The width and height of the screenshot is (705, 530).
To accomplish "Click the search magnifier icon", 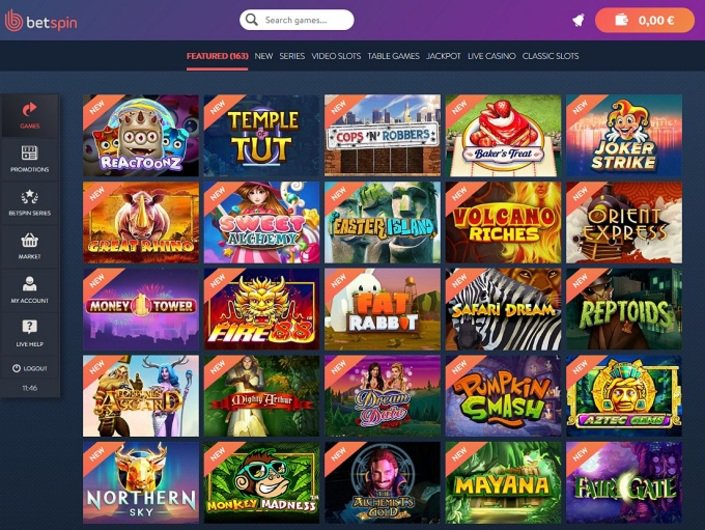I will pos(252,20).
